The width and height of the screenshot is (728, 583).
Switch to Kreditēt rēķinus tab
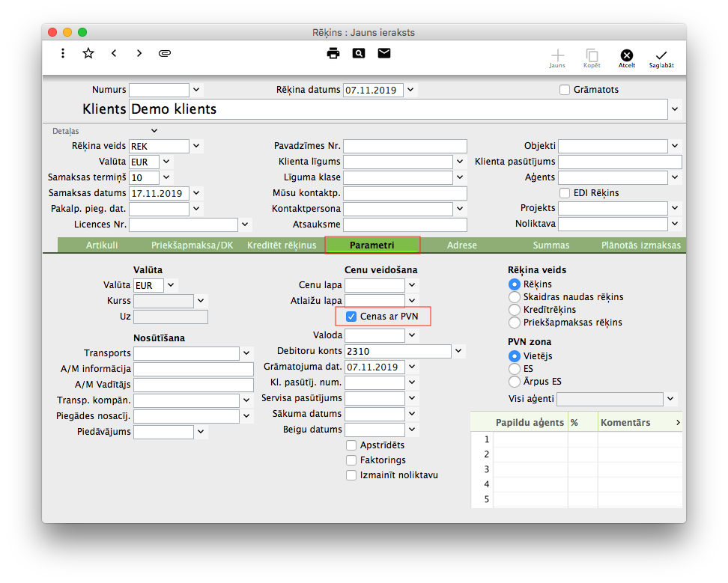point(282,245)
